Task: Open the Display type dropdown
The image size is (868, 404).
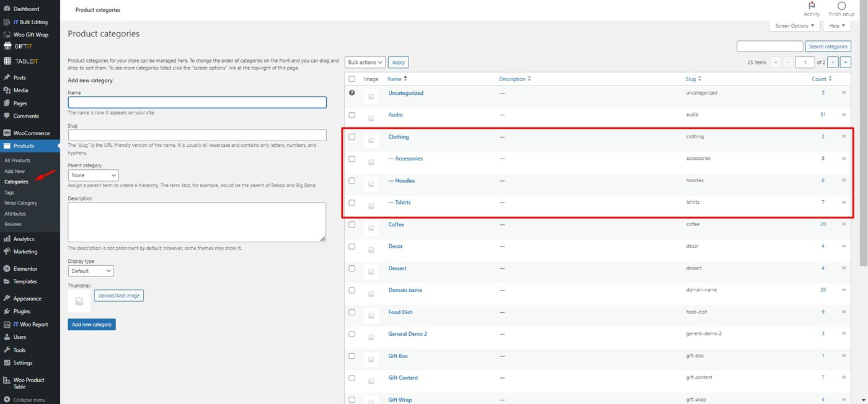Action: (x=91, y=271)
